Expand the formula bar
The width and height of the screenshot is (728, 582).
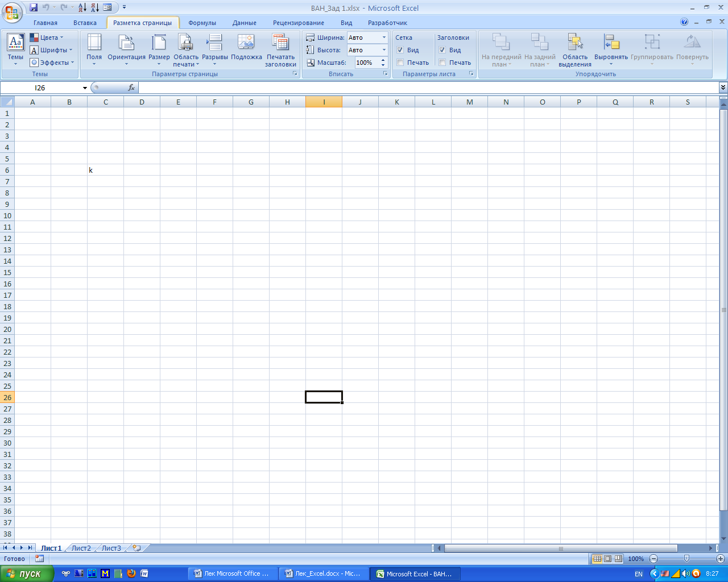point(723,88)
